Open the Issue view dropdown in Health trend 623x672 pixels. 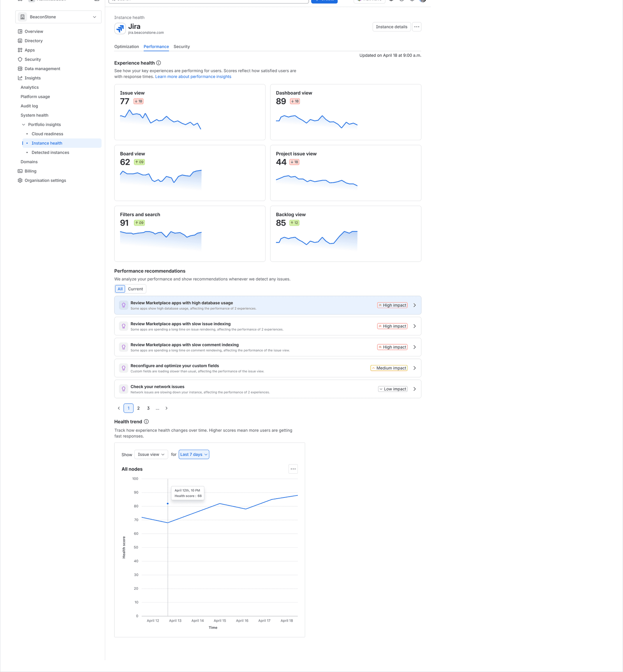pos(151,455)
